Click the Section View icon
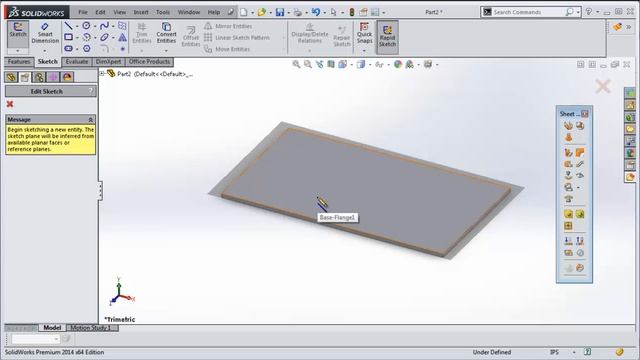 coord(331,64)
